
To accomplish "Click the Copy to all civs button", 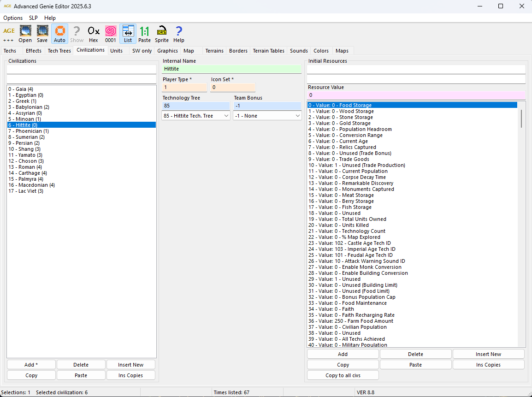I will [x=343, y=375].
